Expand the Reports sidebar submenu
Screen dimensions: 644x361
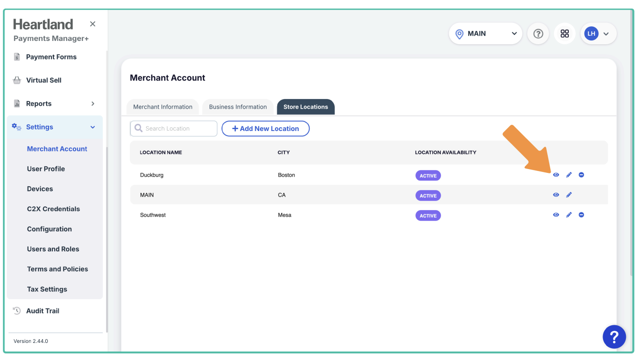(x=93, y=104)
